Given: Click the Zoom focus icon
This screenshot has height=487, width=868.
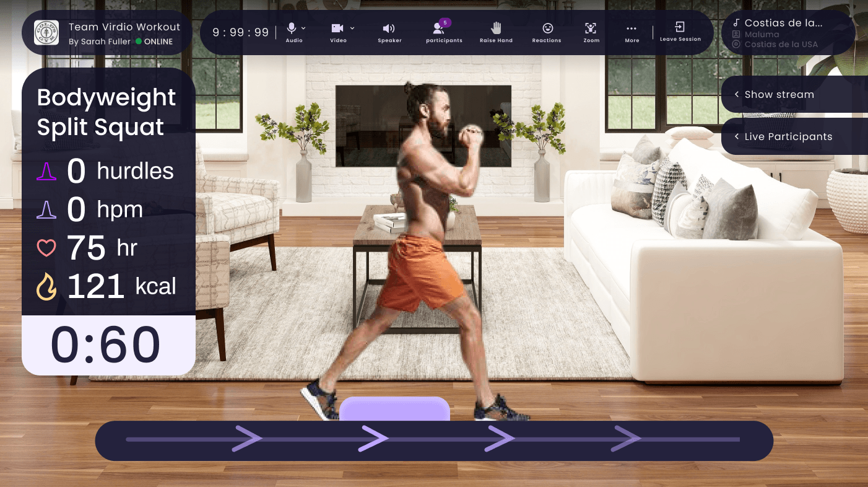Looking at the screenshot, I should (591, 29).
